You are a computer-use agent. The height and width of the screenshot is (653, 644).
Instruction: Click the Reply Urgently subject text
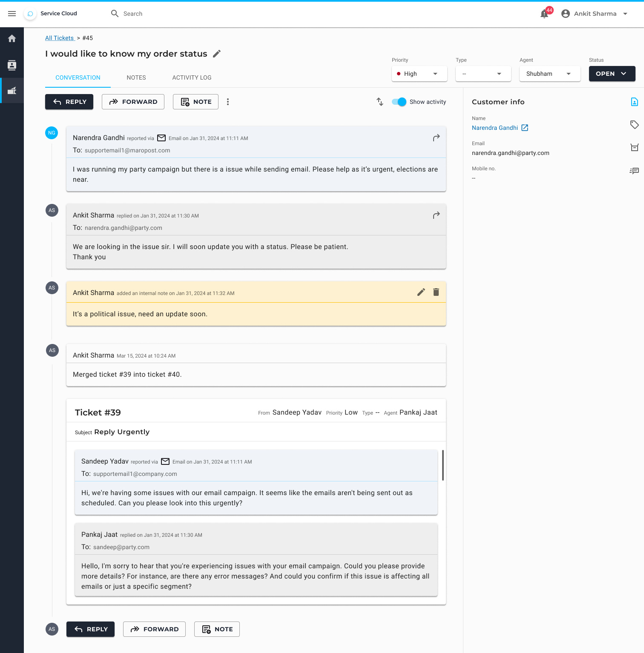point(122,432)
